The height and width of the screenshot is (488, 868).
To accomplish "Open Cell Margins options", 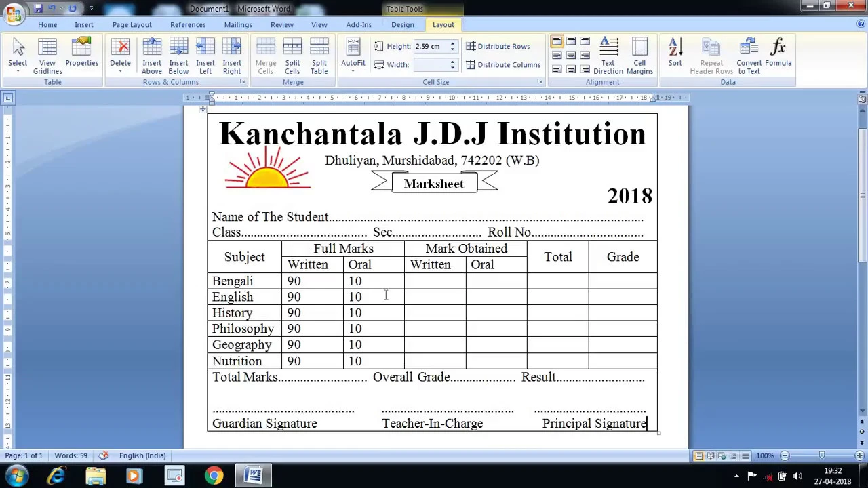I will (x=639, y=56).
